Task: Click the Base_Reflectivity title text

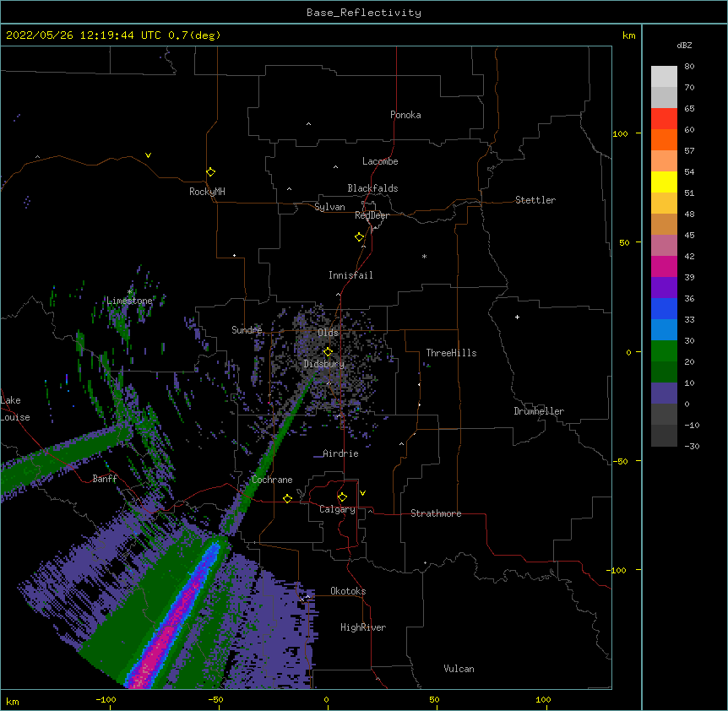Action: (364, 13)
